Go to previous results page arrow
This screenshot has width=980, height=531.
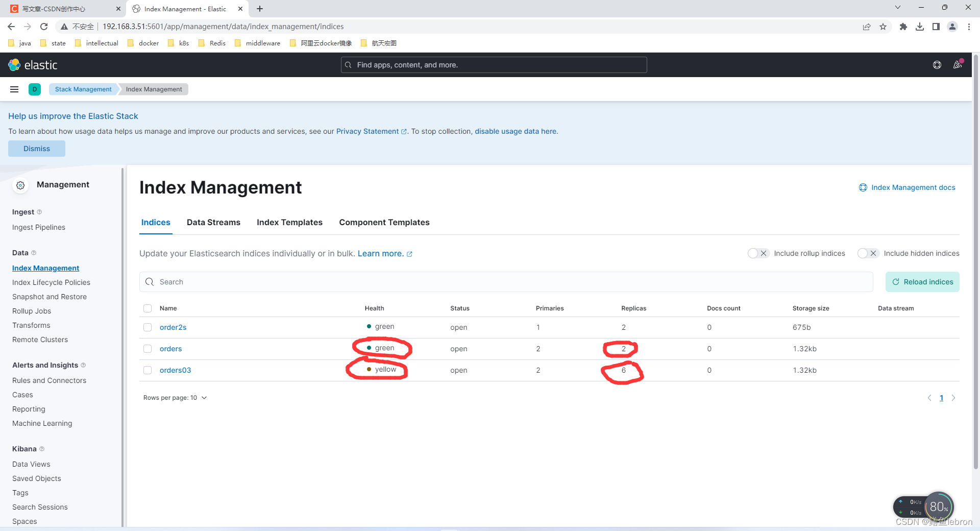[929, 398]
